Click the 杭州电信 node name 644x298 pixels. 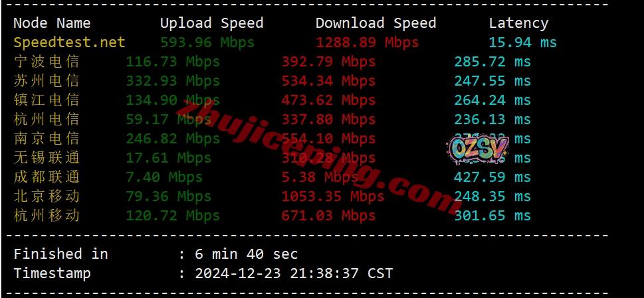(x=47, y=119)
